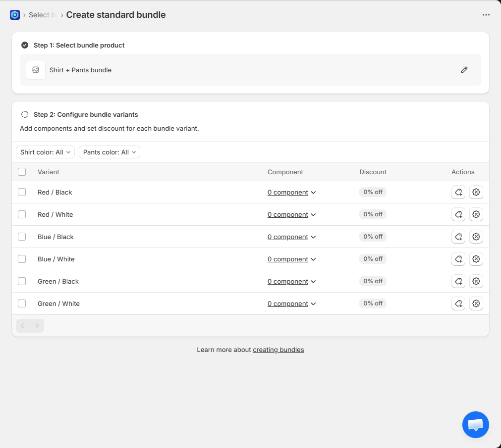Open the live chat bubble
The image size is (501, 448).
click(475, 424)
